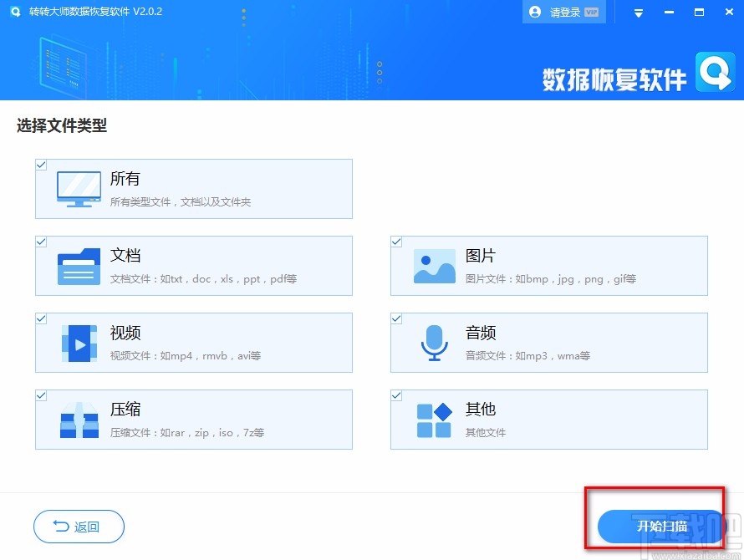The height and width of the screenshot is (560, 744).
Task: Disable the 压缩 file type checkbox
Action: tap(40, 395)
